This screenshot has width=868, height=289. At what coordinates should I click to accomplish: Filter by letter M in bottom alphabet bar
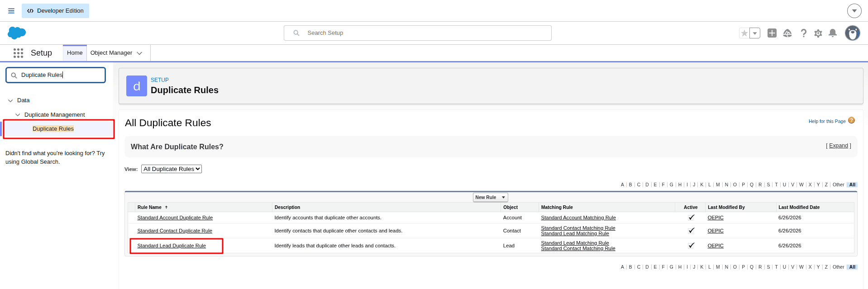[718, 267]
